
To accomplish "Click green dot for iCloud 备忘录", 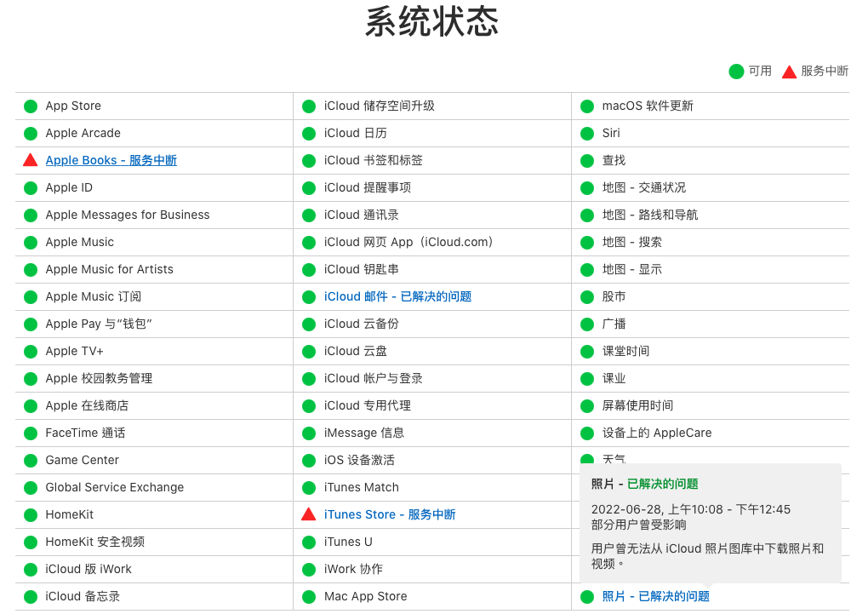I will [x=31, y=597].
